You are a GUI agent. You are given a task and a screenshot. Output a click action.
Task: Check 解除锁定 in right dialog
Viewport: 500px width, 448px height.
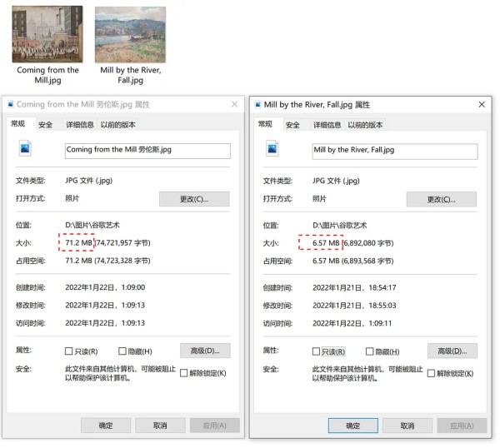pos(432,373)
